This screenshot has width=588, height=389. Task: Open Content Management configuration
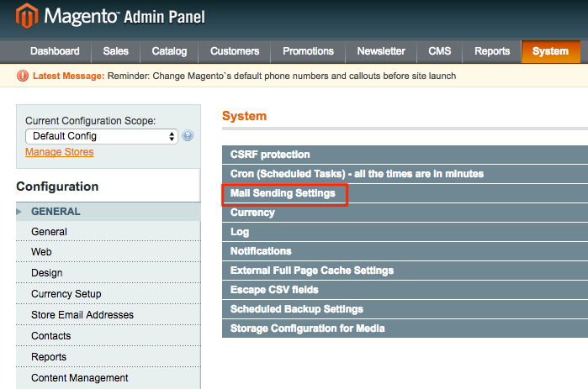pyautogui.click(x=79, y=378)
